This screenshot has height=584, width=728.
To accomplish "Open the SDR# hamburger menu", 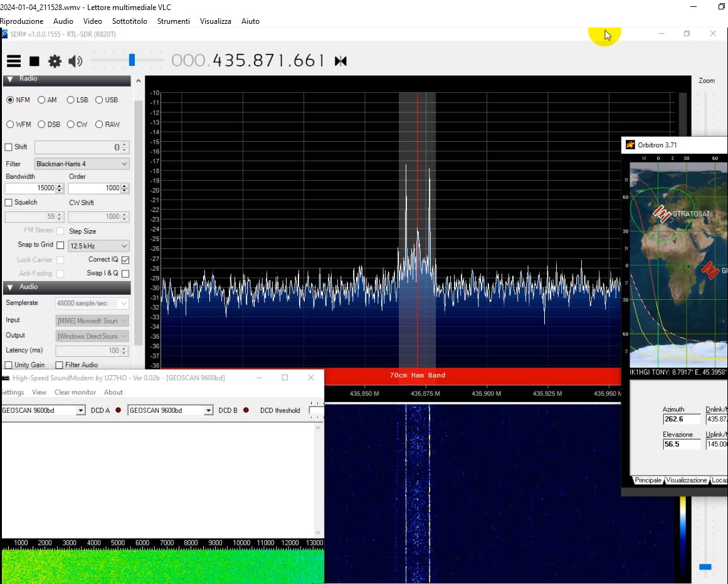I will [x=14, y=61].
